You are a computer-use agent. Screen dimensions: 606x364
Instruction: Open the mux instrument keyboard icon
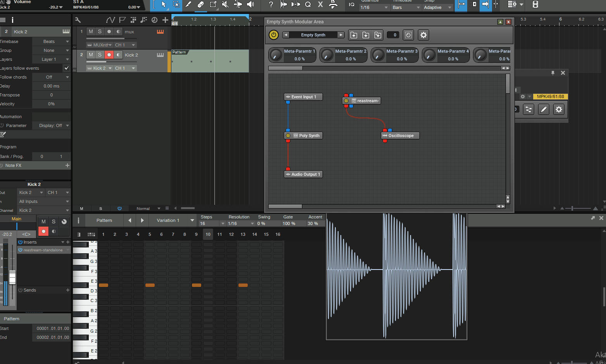160,31
